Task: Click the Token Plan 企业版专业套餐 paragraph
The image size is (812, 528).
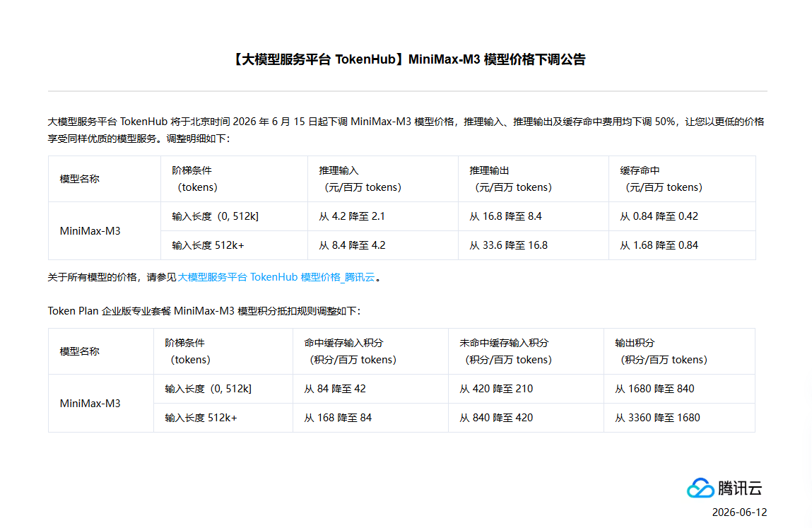Action: [204, 311]
